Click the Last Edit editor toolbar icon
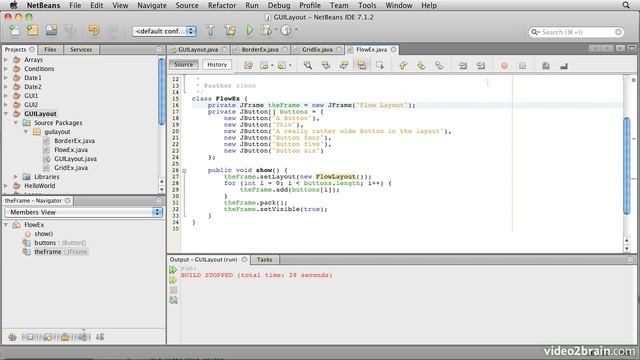The height and width of the screenshot is (360, 640). (x=248, y=65)
